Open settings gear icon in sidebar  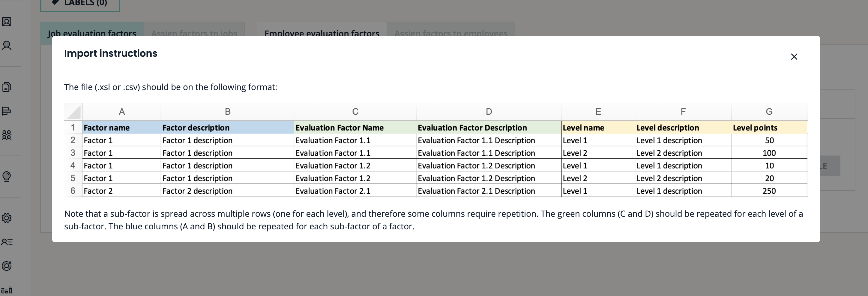(x=7, y=218)
